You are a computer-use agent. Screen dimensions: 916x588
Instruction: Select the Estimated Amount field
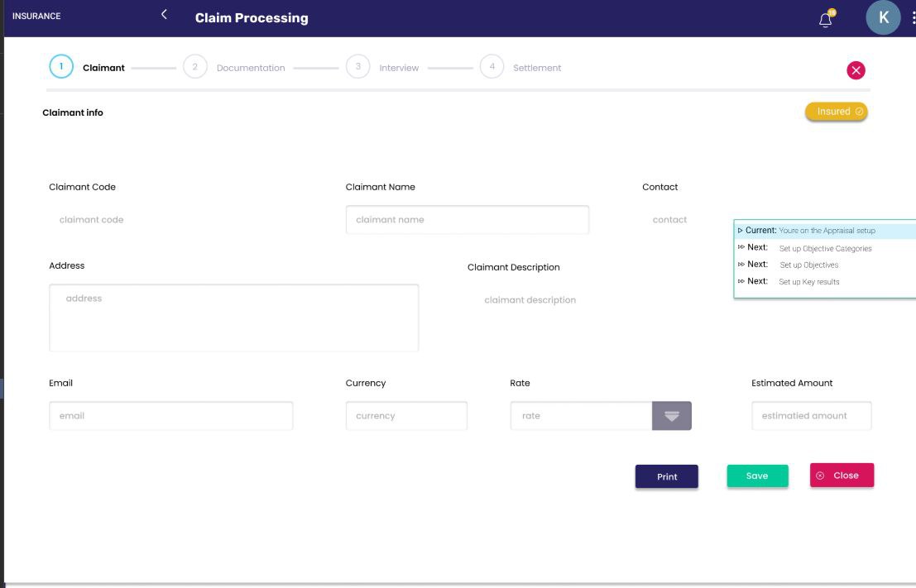point(811,416)
